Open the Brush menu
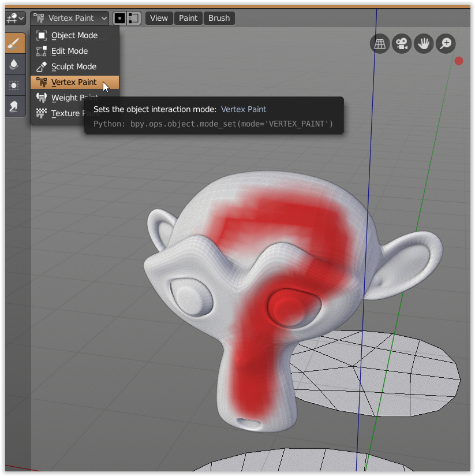The width and height of the screenshot is (475, 476). tap(219, 18)
